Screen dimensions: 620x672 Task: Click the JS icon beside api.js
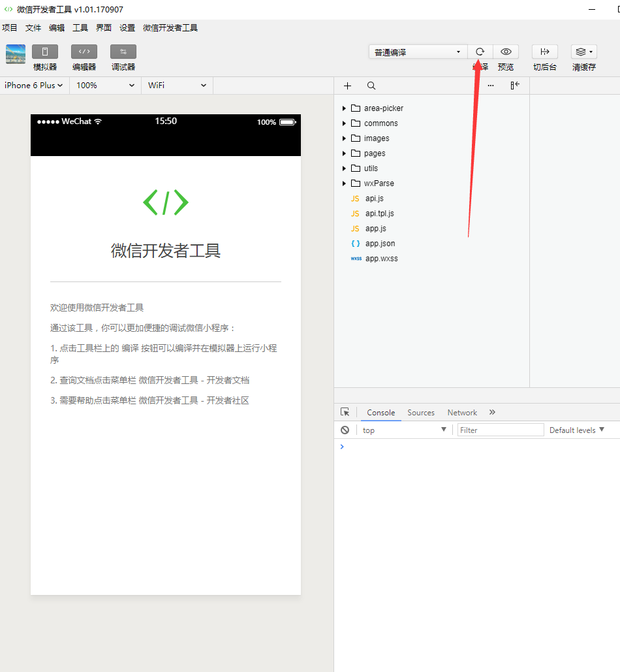[355, 199]
